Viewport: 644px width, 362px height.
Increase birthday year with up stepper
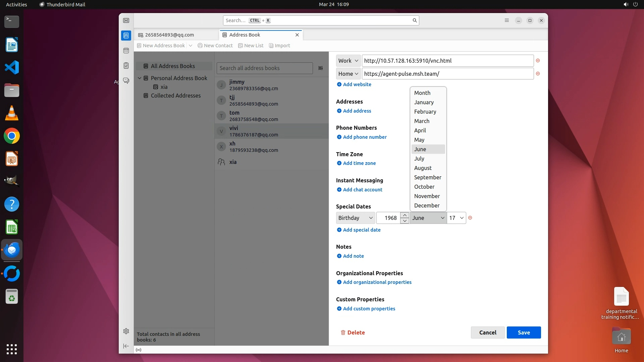[x=405, y=215]
